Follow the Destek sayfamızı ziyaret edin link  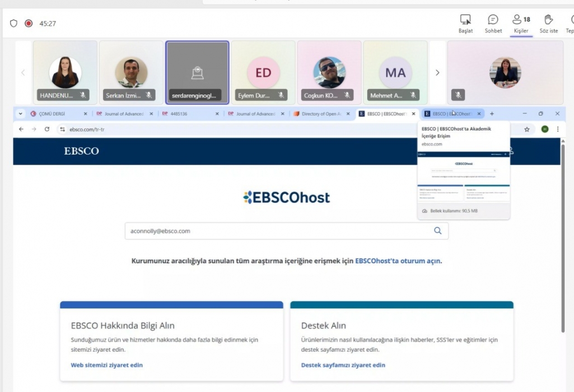pos(343,365)
